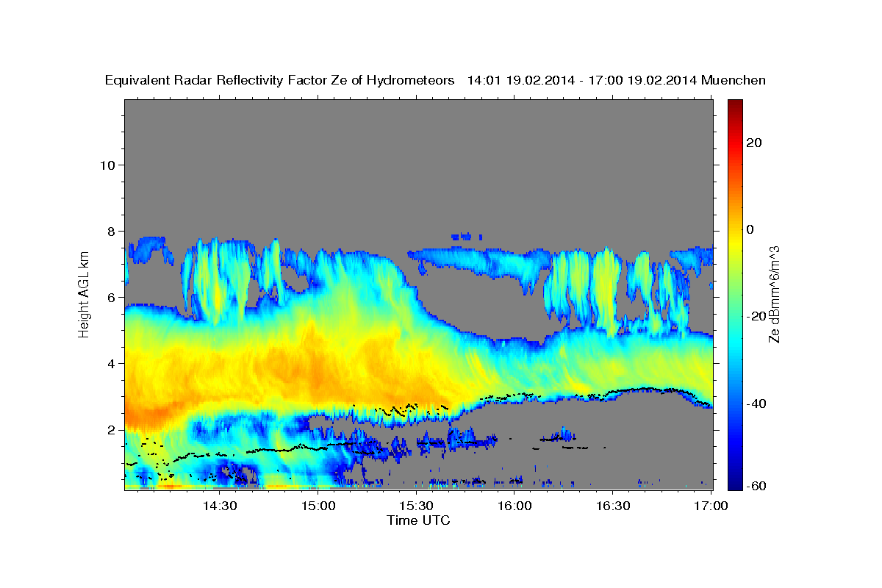Click the 16:00 time tick label

coord(514,506)
